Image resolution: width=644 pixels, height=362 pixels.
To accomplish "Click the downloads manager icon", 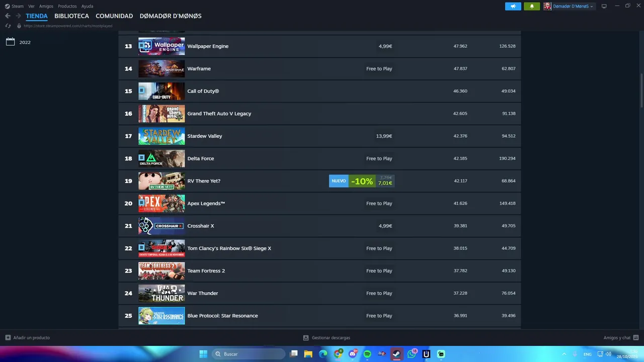I will click(x=306, y=338).
